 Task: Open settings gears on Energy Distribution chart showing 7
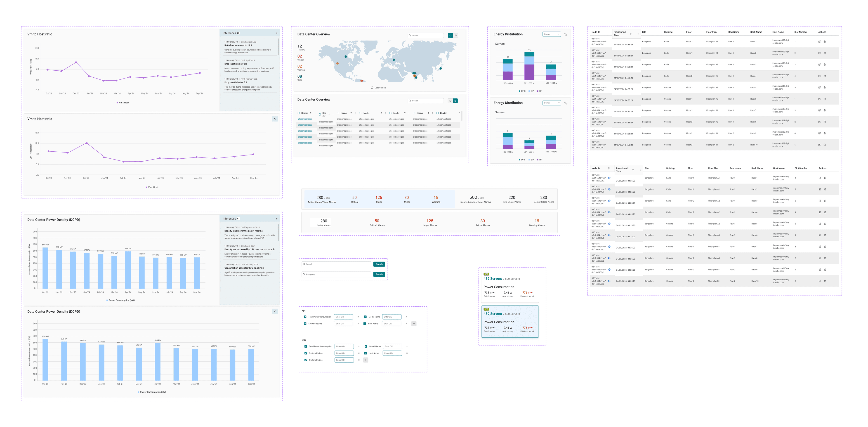565,103
